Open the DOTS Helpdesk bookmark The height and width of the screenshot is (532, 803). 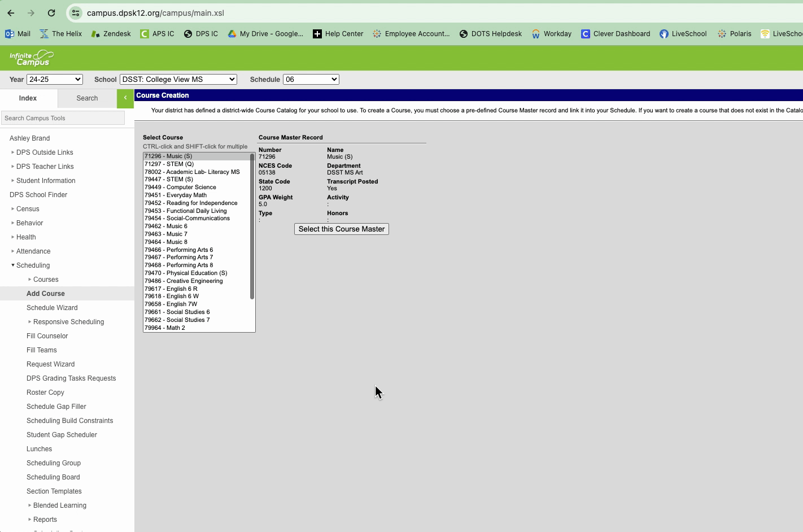click(x=491, y=34)
